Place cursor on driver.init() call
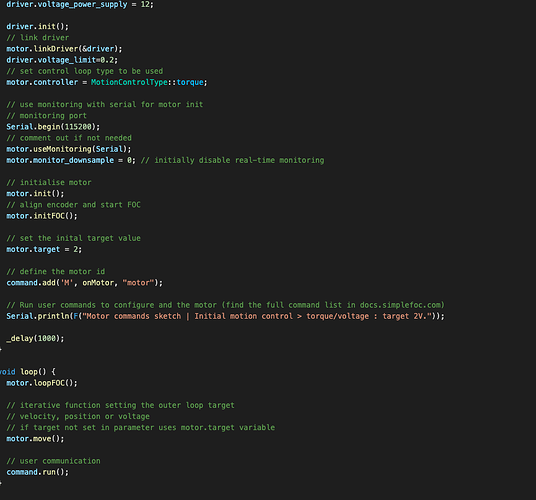 [x=37, y=26]
